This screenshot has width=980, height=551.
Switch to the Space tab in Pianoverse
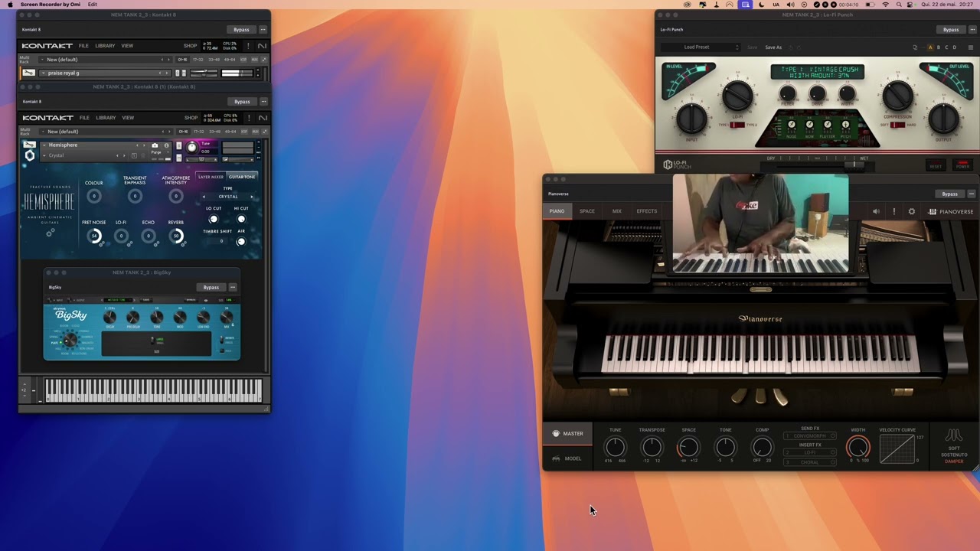click(x=587, y=211)
